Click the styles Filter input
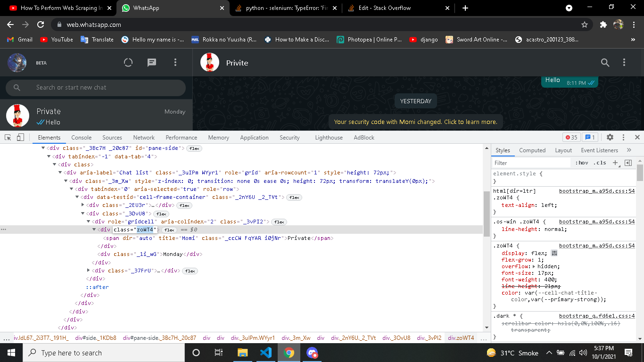The width and height of the screenshot is (644, 362). 531,163
